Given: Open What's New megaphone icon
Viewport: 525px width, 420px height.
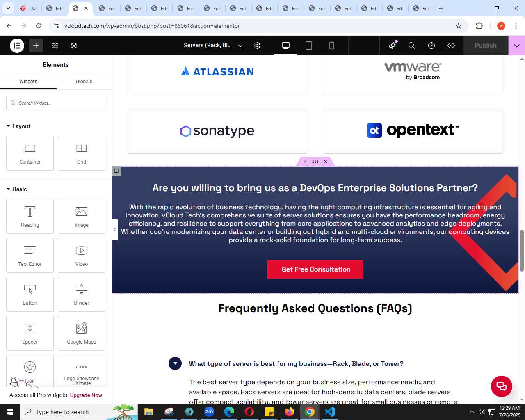Looking at the screenshot, I should click(393, 46).
